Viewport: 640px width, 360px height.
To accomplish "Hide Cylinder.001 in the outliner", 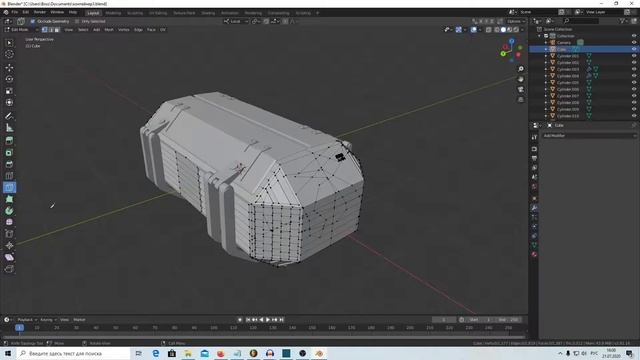I will pyautogui.click(x=634, y=56).
